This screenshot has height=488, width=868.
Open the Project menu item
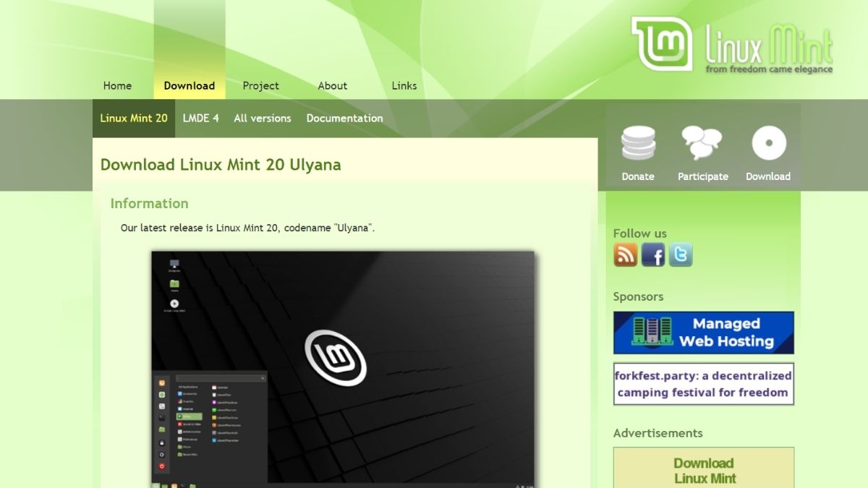[x=260, y=85]
